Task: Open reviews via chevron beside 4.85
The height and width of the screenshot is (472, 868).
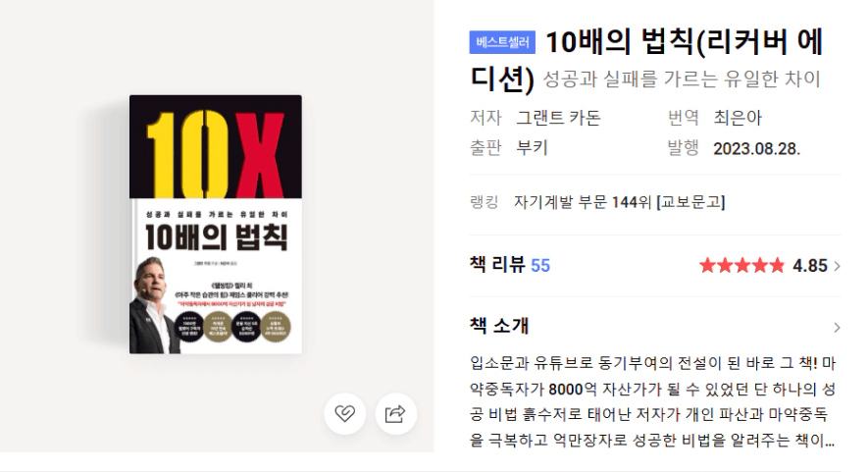Action: click(837, 266)
